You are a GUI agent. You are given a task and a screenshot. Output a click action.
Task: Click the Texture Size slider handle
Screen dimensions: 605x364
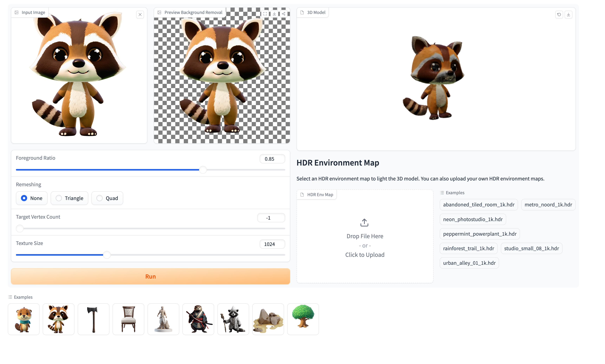coord(107,255)
